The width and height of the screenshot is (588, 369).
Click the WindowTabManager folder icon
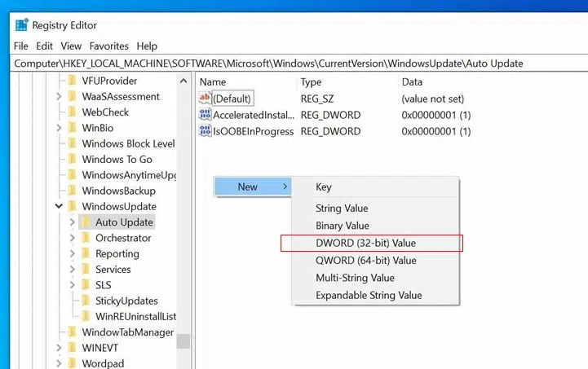[x=73, y=332]
